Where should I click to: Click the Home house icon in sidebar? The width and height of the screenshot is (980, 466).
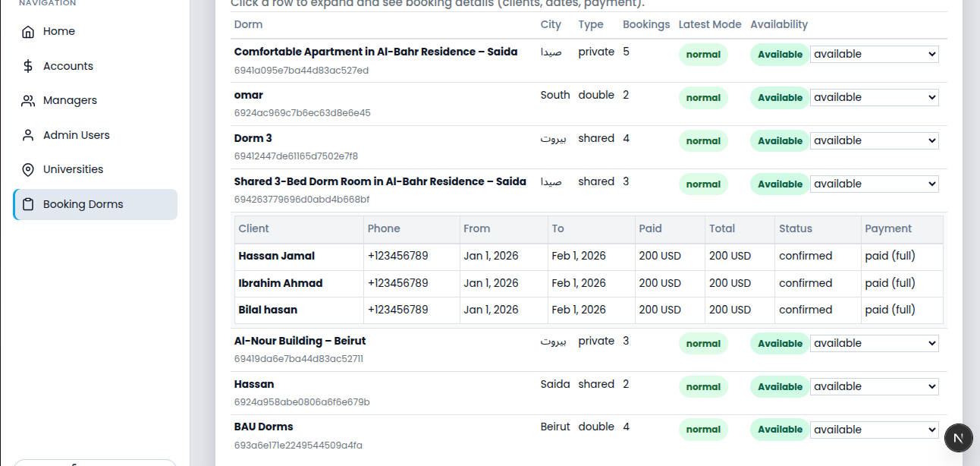point(28,32)
